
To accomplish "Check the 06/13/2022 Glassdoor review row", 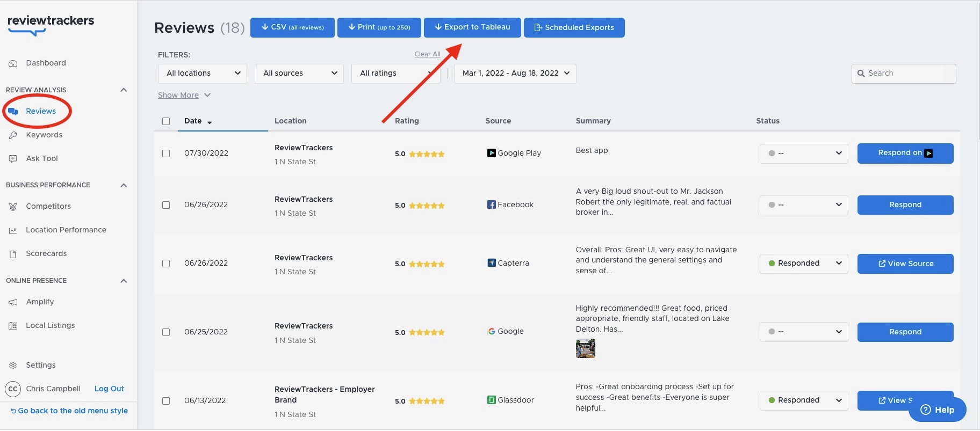I will [166, 401].
